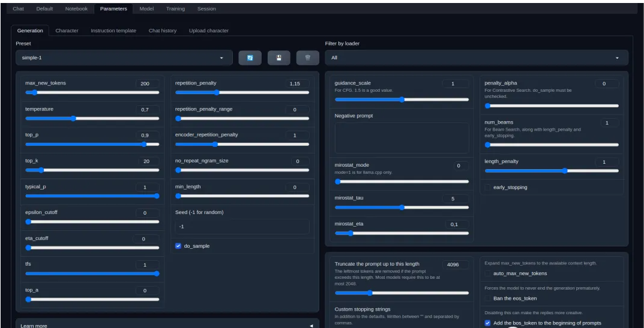Image resolution: width=644 pixels, height=328 pixels.
Task: Select the Model tab
Action: click(146, 8)
